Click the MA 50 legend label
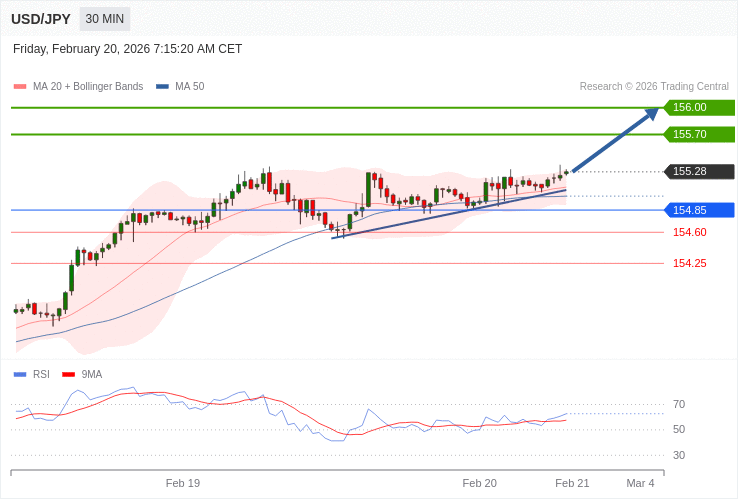 point(190,87)
